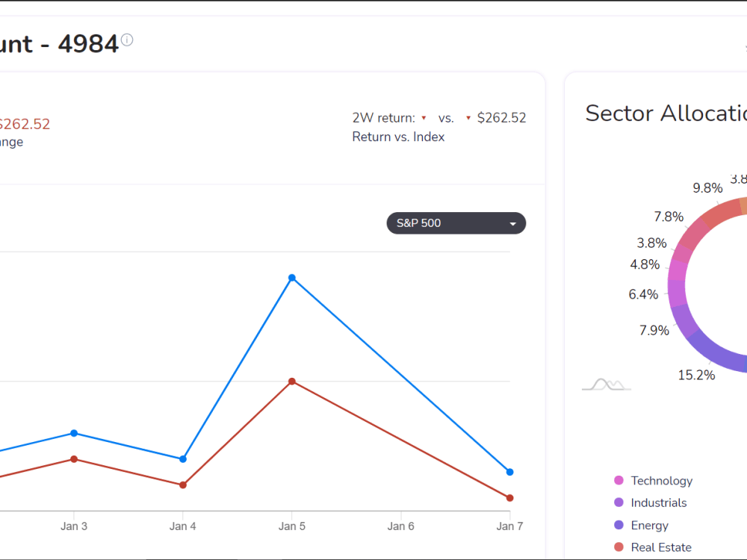Click the small chart icon under Sector Allocation
Image resolution: width=747 pixels, height=560 pixels.
[x=607, y=384]
